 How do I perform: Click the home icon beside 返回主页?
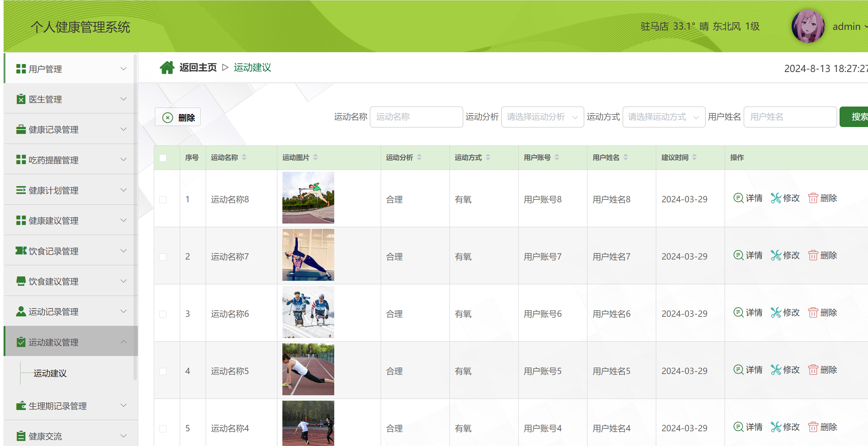pyautogui.click(x=167, y=67)
